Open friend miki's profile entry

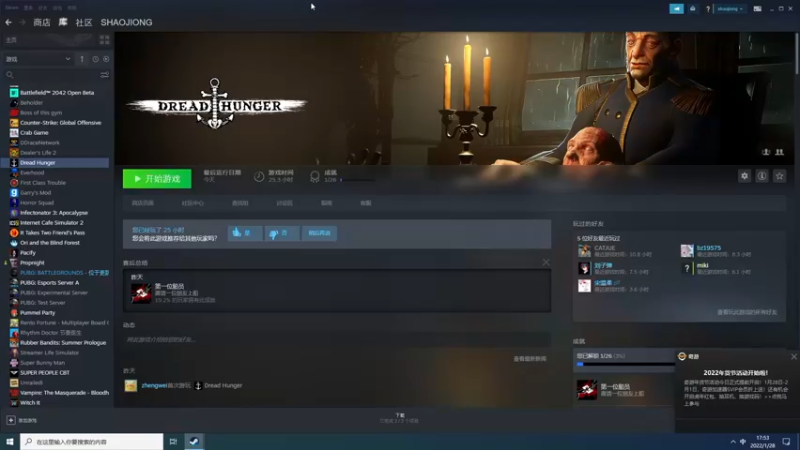703,265
